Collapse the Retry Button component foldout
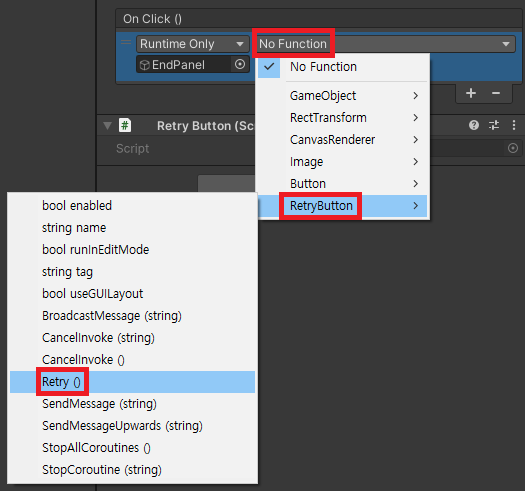The image size is (525, 491). tap(107, 126)
